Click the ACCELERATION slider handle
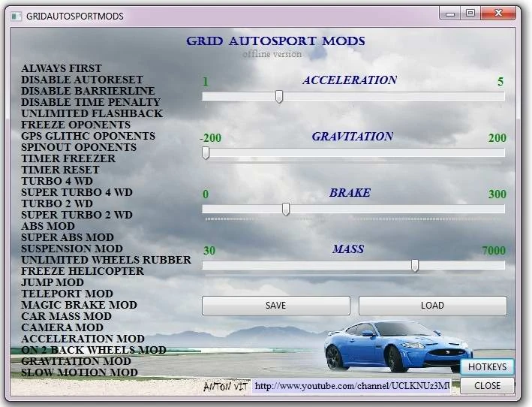 (279, 96)
